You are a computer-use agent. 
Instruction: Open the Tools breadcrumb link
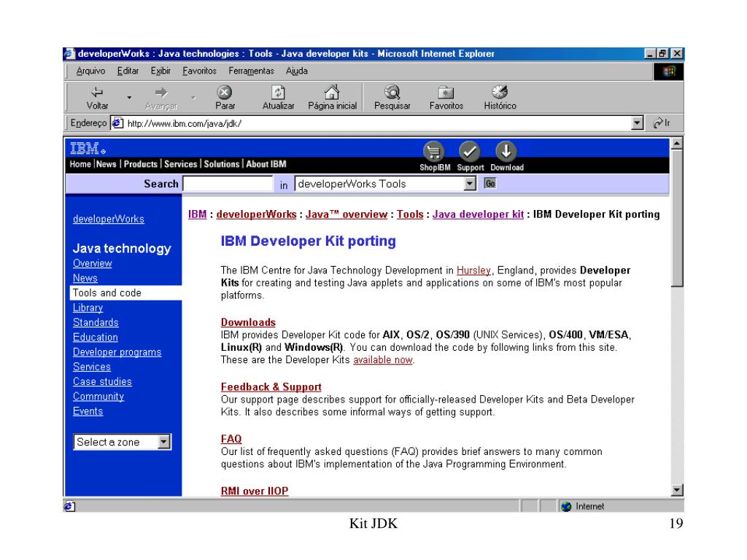(410, 214)
